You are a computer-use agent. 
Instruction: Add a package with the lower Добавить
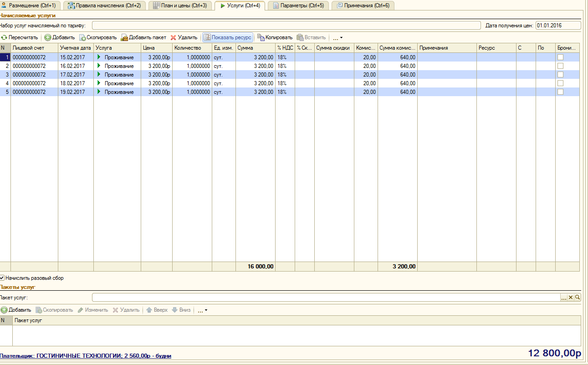pyautogui.click(x=16, y=310)
